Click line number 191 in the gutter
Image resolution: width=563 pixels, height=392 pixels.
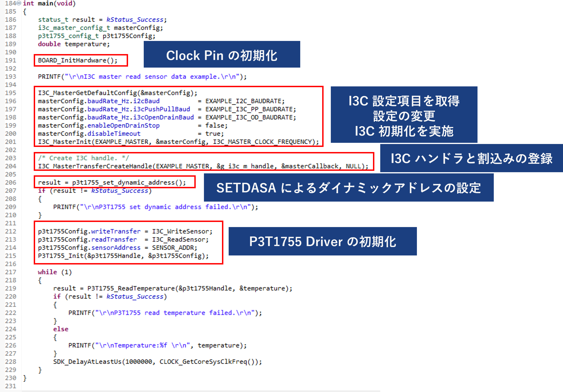click(11, 60)
